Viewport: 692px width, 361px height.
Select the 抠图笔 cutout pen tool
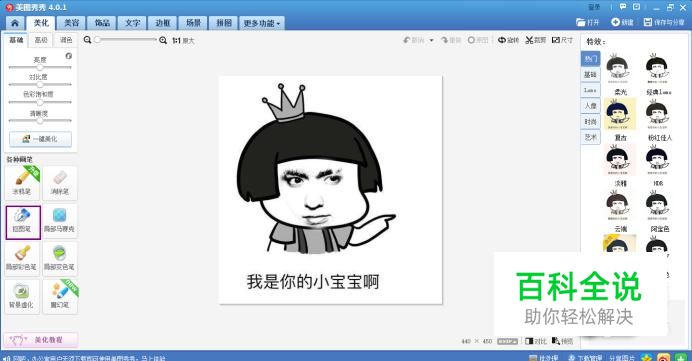(x=23, y=222)
